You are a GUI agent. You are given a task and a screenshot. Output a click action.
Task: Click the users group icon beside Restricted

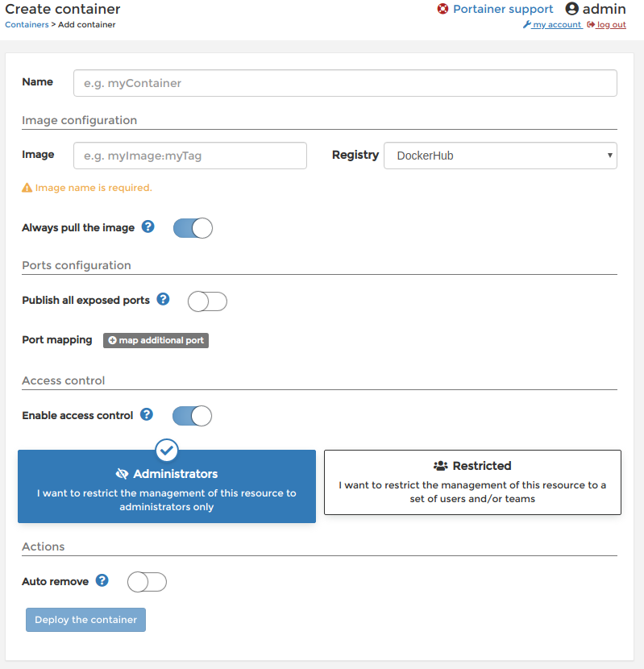440,466
